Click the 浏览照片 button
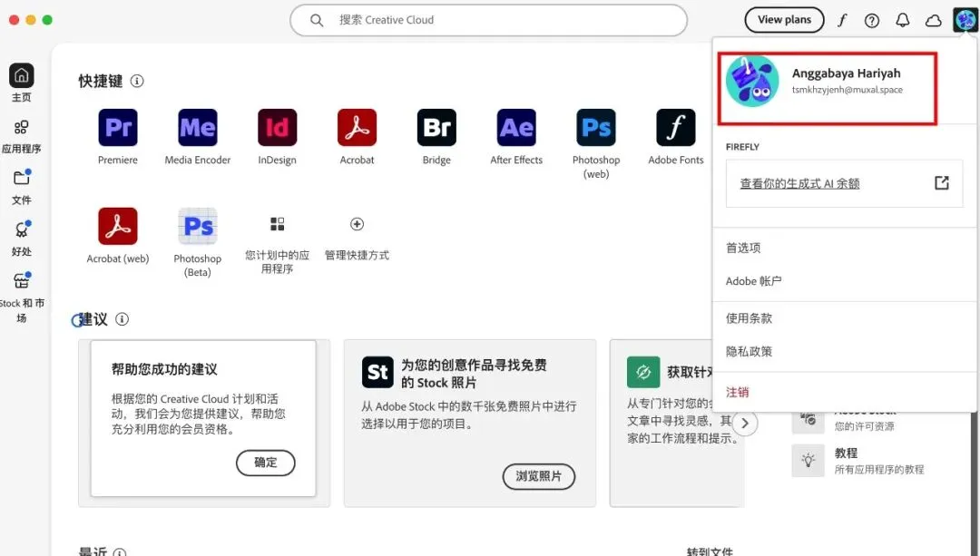This screenshot has height=556, width=980. [x=539, y=476]
